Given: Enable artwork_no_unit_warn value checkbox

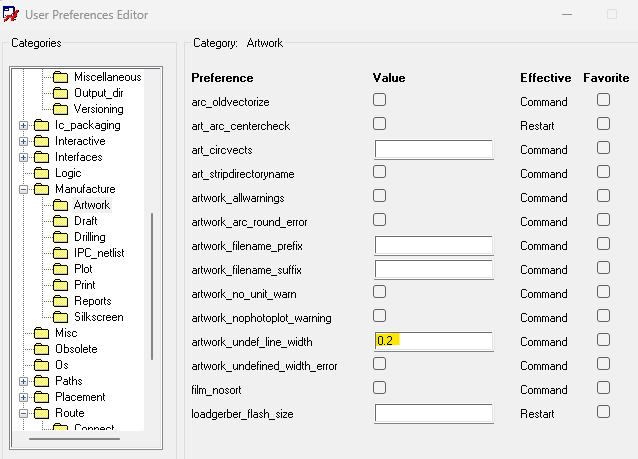Looking at the screenshot, I should click(379, 292).
